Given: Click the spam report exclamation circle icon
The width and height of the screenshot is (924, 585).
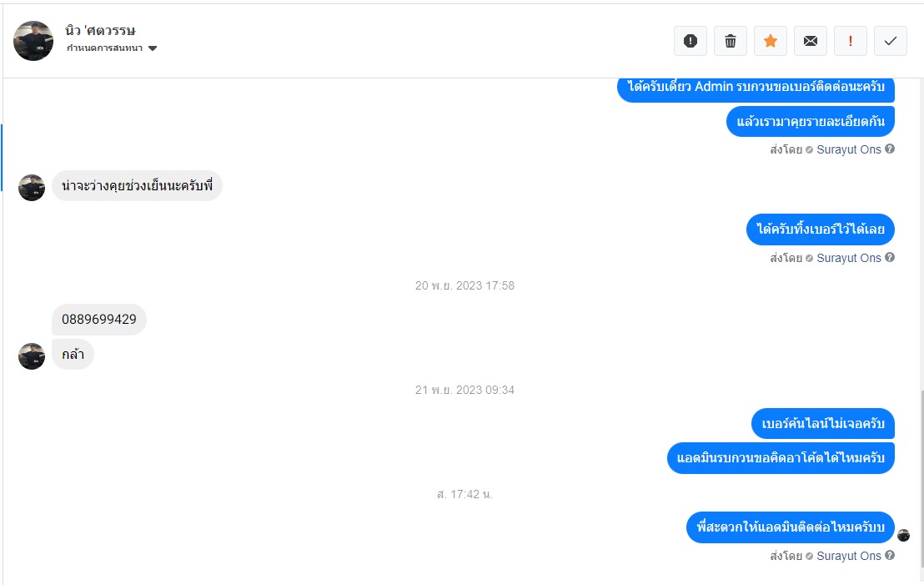Looking at the screenshot, I should click(x=690, y=41).
